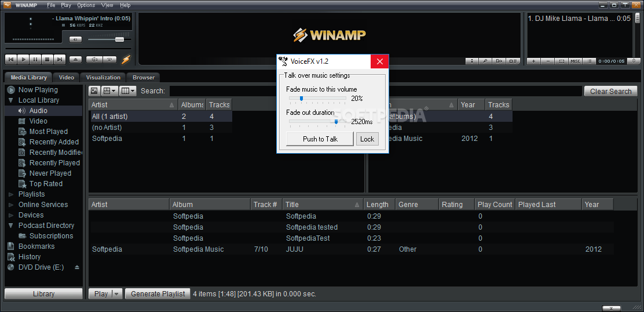
Task: Open the Options menu
Action: click(86, 5)
